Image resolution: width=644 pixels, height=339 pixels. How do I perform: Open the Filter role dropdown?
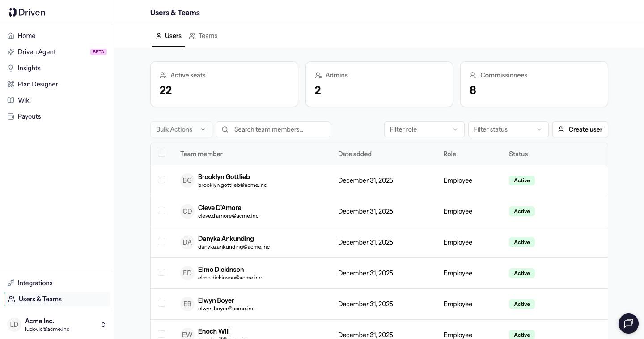coord(424,129)
